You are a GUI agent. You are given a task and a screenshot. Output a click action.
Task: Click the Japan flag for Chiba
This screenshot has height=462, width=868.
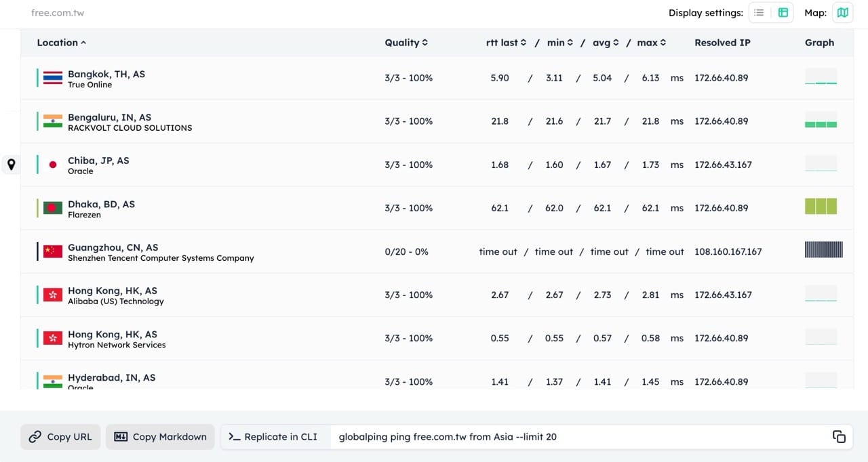point(53,165)
